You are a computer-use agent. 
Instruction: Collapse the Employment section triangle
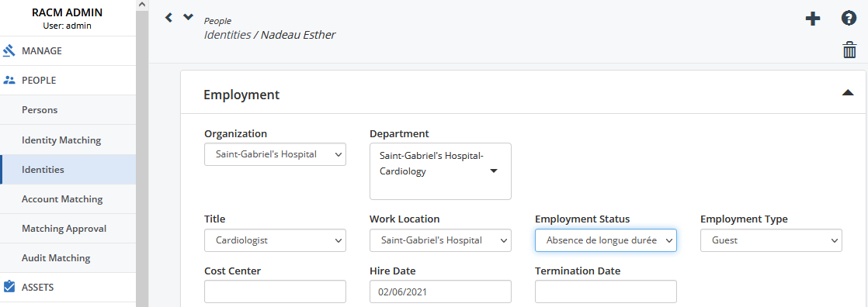pyautogui.click(x=848, y=93)
